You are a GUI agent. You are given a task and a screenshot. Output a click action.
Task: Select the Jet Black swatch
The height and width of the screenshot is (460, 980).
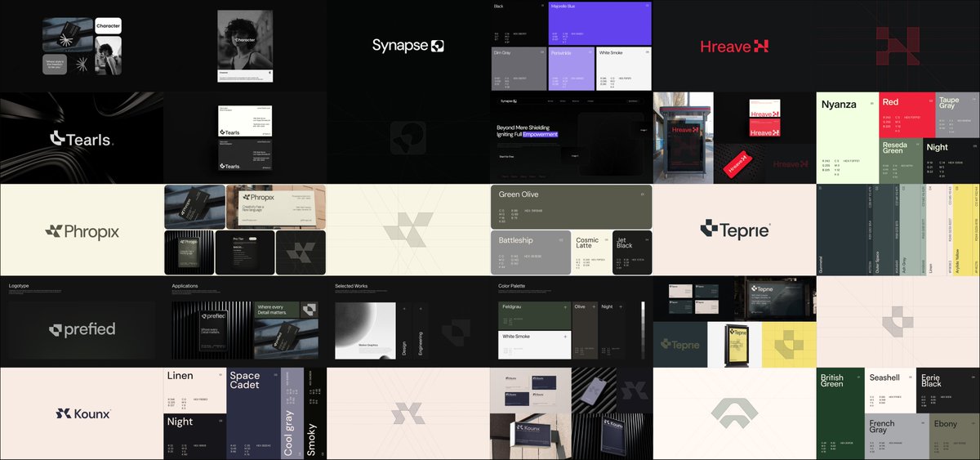click(x=633, y=252)
